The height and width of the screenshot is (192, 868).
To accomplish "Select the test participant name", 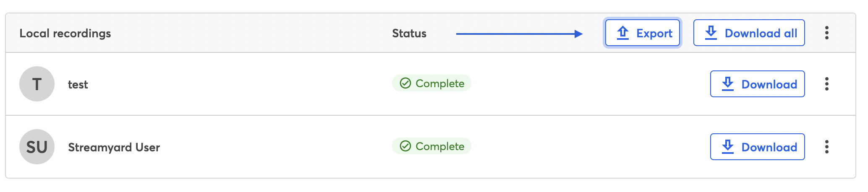I will 78,85.
